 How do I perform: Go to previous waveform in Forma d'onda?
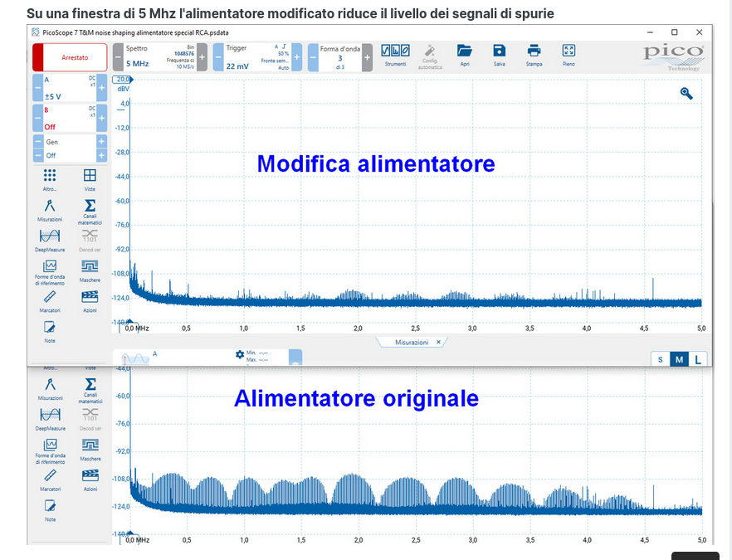click(313, 57)
